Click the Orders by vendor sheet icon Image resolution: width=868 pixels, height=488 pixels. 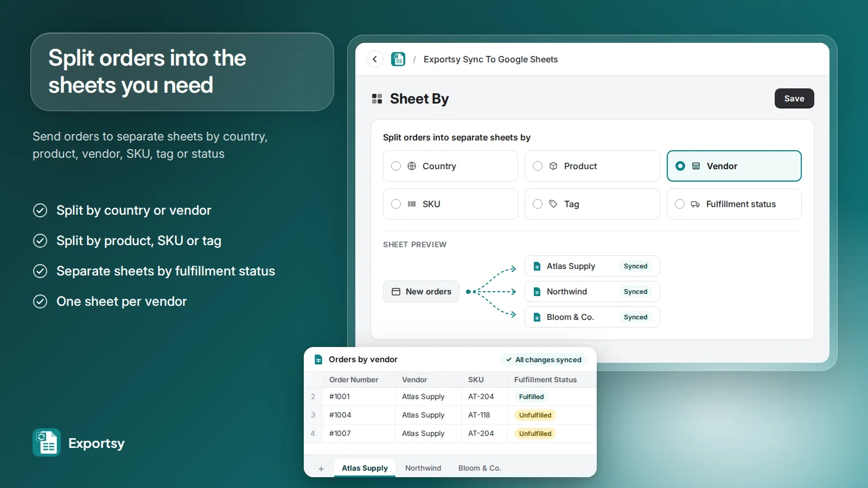tap(318, 359)
